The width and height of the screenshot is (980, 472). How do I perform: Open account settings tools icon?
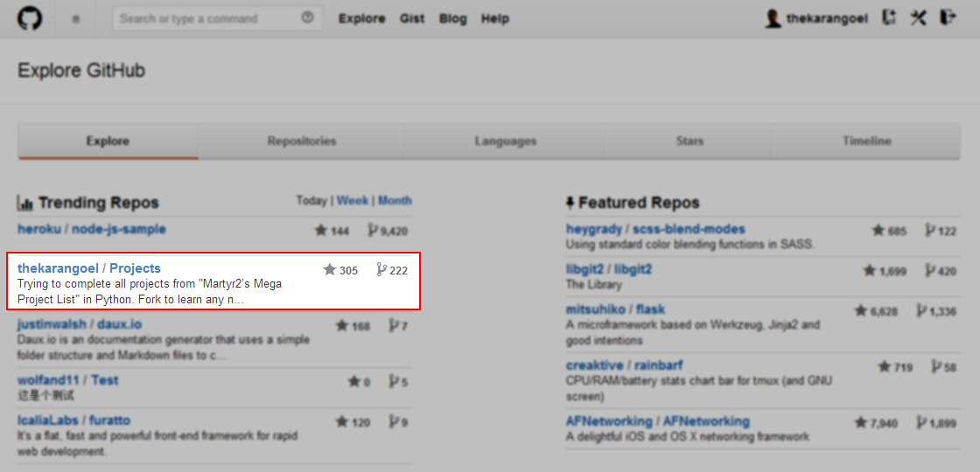coord(918,18)
